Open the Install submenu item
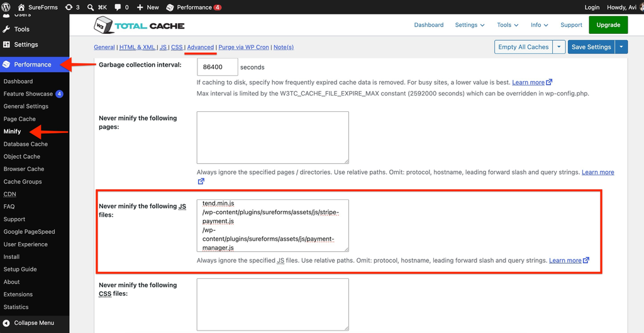Viewport: 644px width, 333px height. tap(11, 257)
